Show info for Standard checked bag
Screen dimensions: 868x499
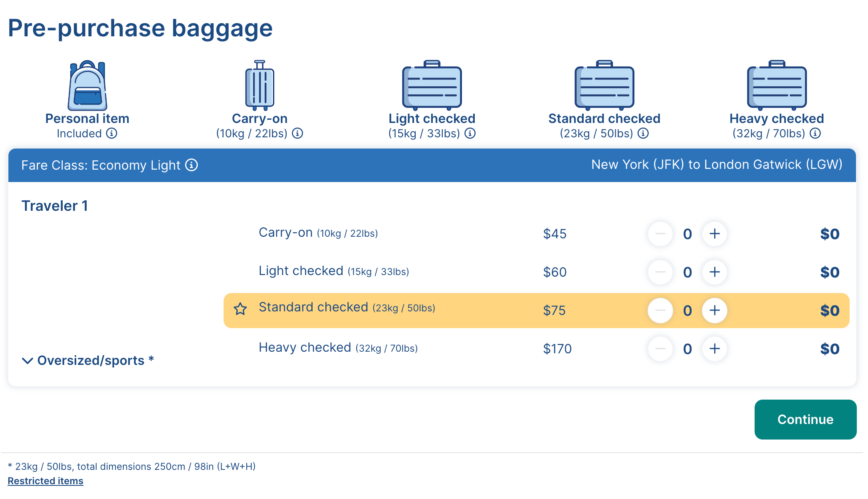click(x=643, y=133)
